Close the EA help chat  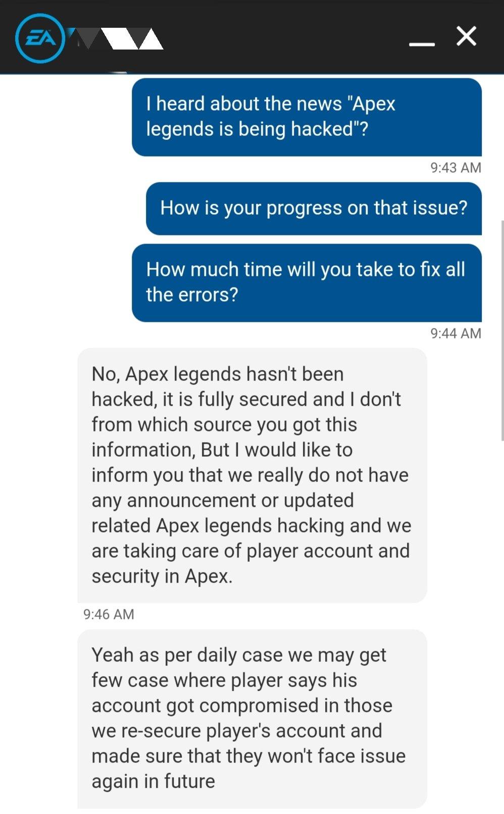point(466,36)
